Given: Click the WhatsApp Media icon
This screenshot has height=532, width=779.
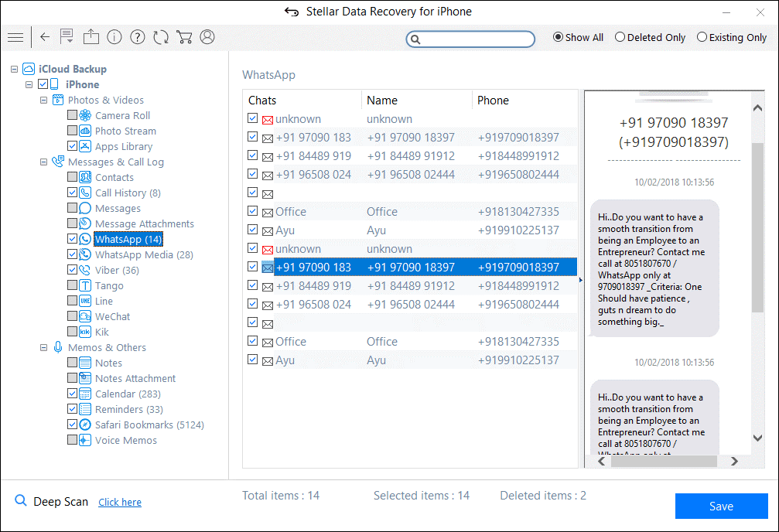Looking at the screenshot, I should [85, 254].
